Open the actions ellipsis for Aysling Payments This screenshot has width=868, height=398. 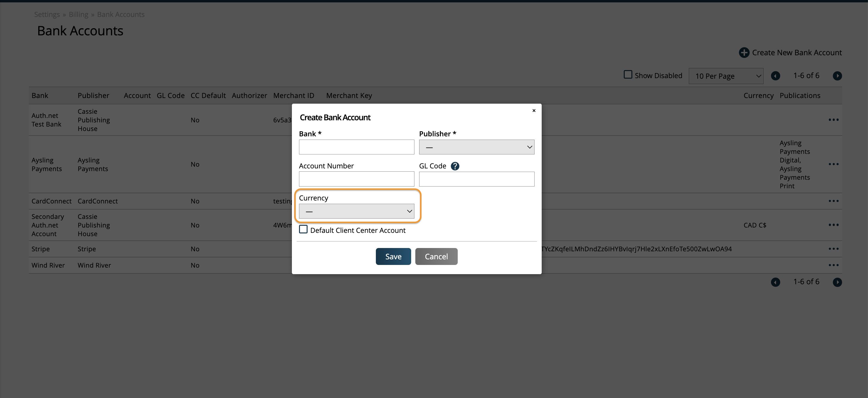(x=834, y=164)
